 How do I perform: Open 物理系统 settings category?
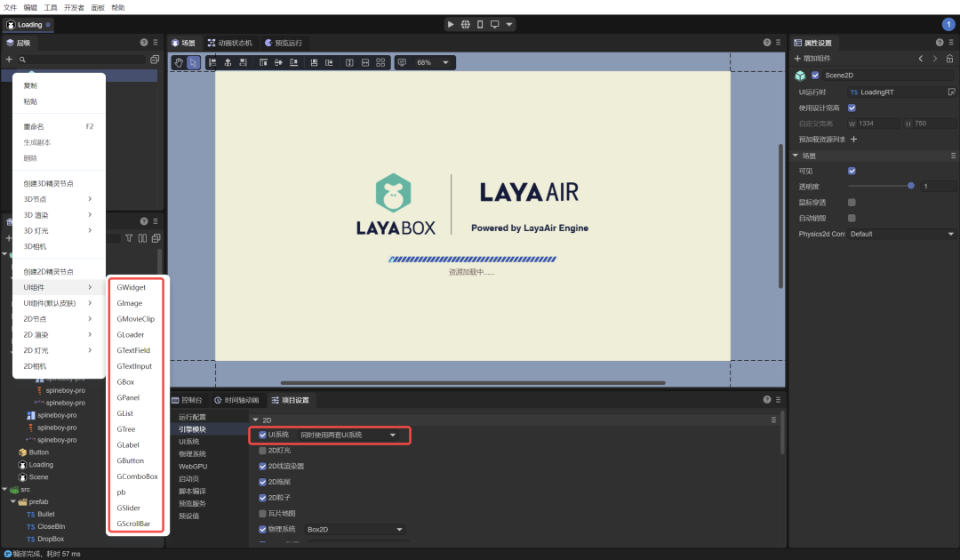[x=192, y=454]
